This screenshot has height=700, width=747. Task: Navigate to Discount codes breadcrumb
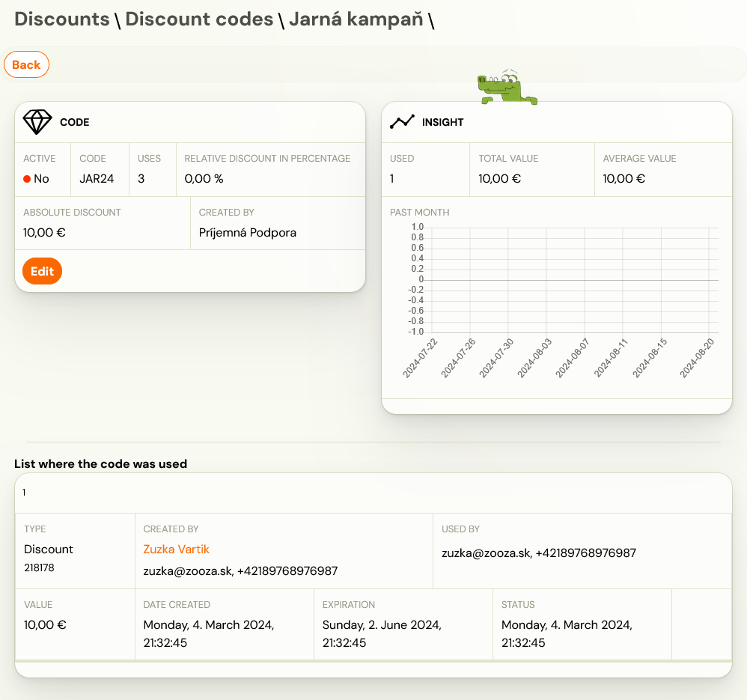pos(199,19)
